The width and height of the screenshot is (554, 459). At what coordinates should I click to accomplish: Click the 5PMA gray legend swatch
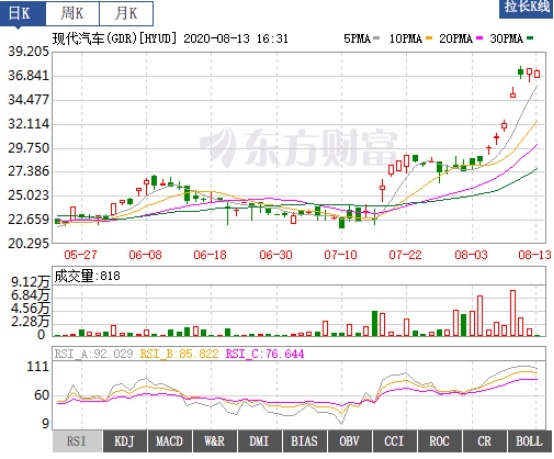376,38
